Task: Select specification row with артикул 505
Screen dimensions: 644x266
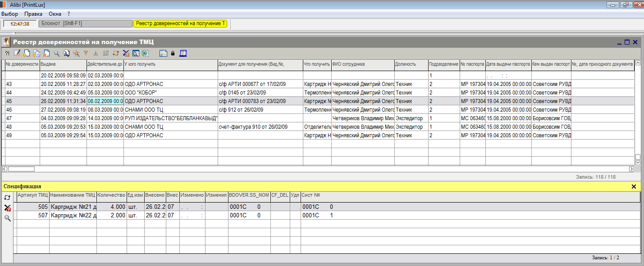Action: tap(327, 207)
